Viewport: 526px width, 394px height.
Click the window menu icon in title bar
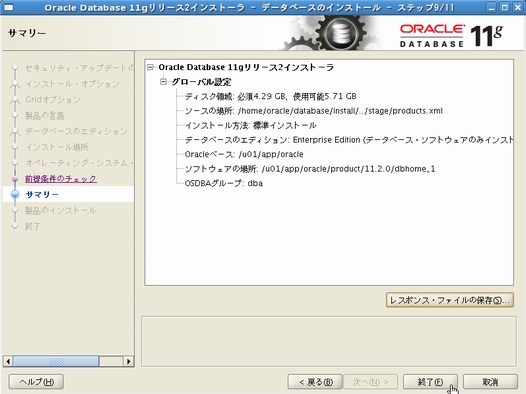coord(8,7)
